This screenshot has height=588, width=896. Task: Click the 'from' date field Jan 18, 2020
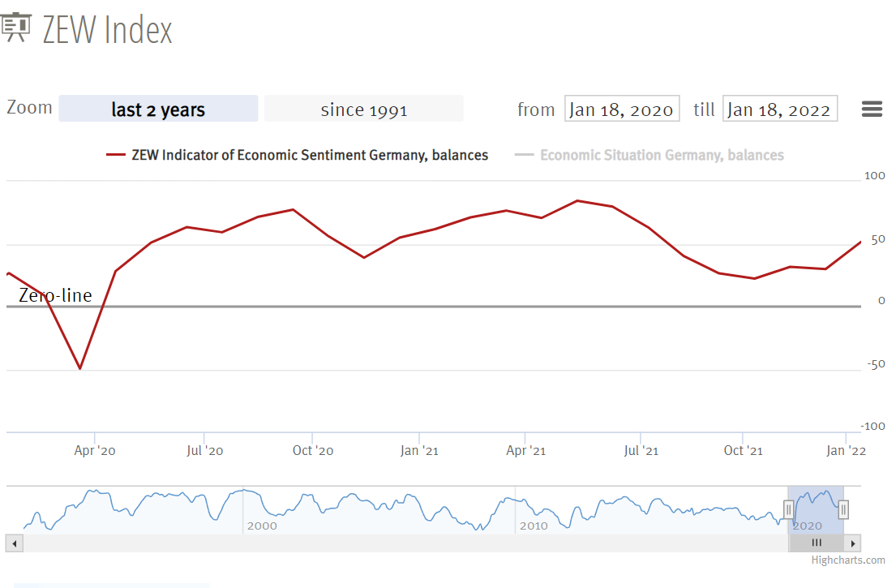click(622, 109)
